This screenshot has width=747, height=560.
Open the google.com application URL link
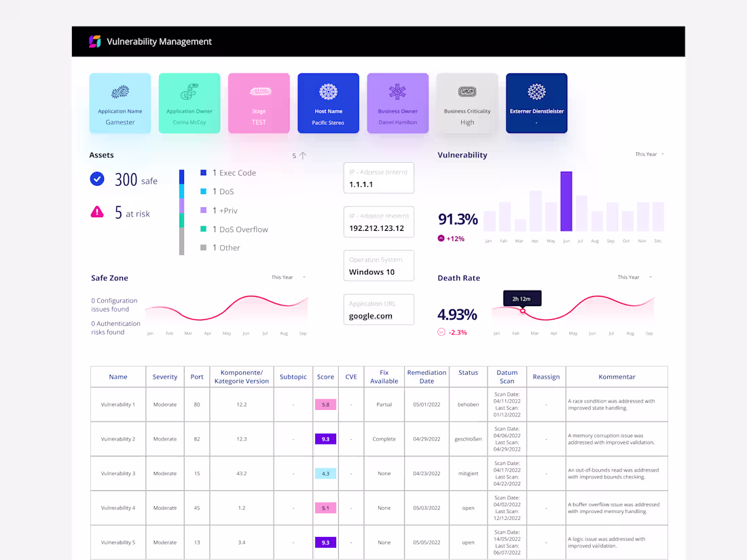coord(370,316)
